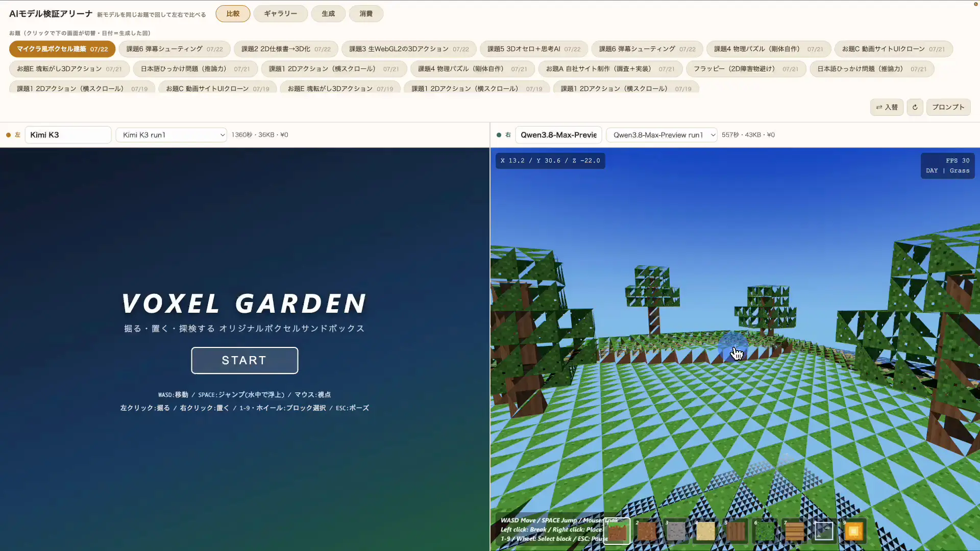The width and height of the screenshot is (980, 551).
Task: Click the left panel stats 1360秒・36KB・¥0
Action: (x=260, y=135)
